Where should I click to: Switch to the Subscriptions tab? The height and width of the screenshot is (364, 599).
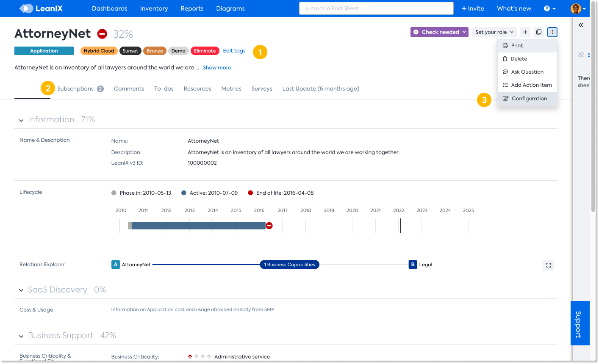point(75,89)
